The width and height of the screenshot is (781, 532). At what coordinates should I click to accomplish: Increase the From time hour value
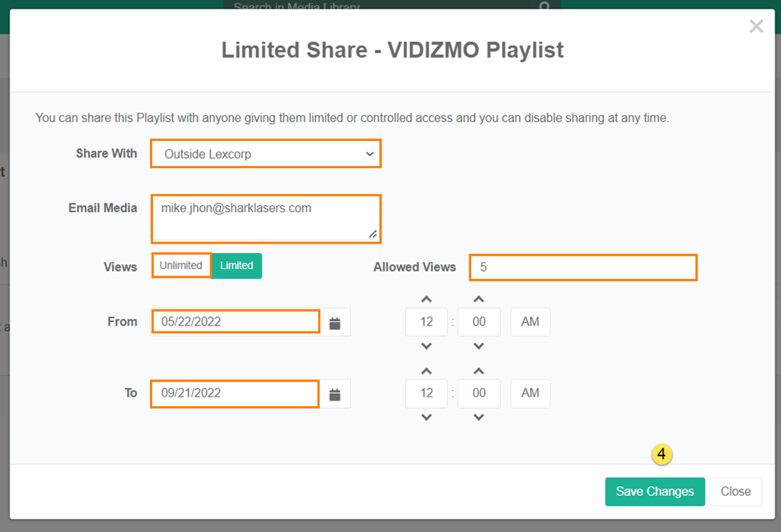pos(427,300)
